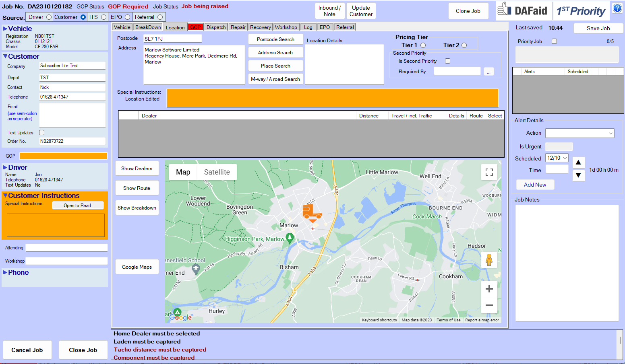Click the Street View pegman icon
Image resolution: width=625 pixels, height=364 pixels.
(489, 260)
